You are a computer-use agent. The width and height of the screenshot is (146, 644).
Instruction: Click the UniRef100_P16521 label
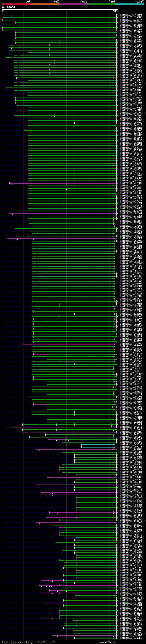click(131, 256)
